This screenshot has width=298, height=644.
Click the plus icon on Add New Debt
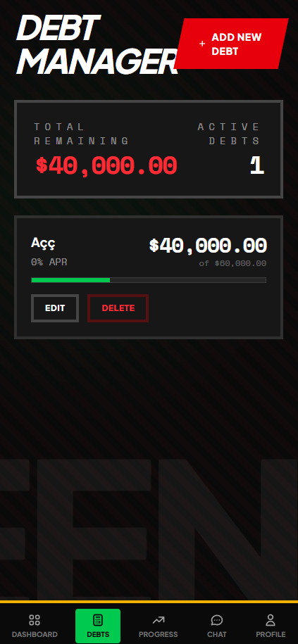(201, 44)
